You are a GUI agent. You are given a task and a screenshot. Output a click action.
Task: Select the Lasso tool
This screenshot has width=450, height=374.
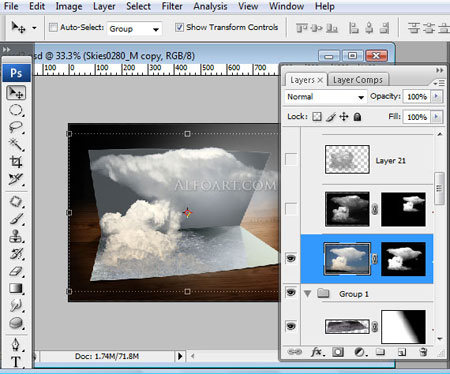pos(16,127)
